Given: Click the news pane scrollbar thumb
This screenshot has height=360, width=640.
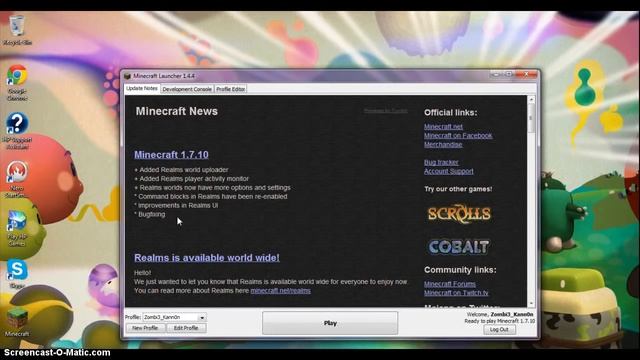Looking at the screenshot, I should click(531, 118).
